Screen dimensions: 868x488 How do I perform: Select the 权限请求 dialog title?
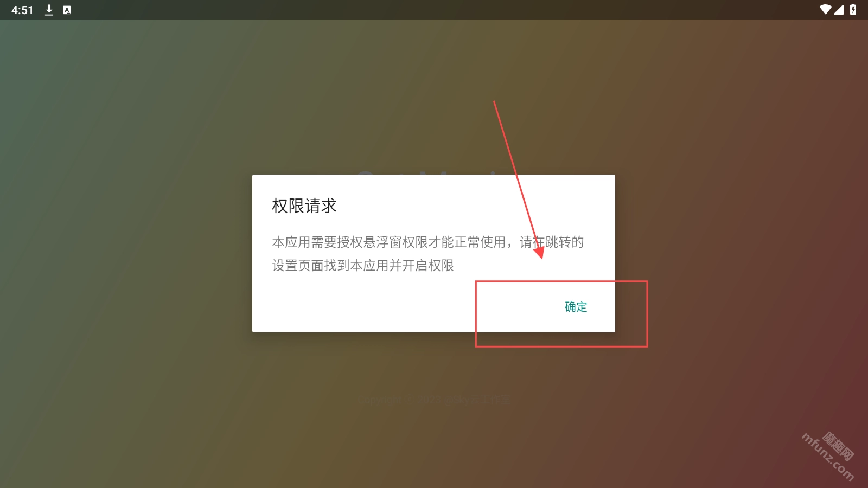[304, 206]
